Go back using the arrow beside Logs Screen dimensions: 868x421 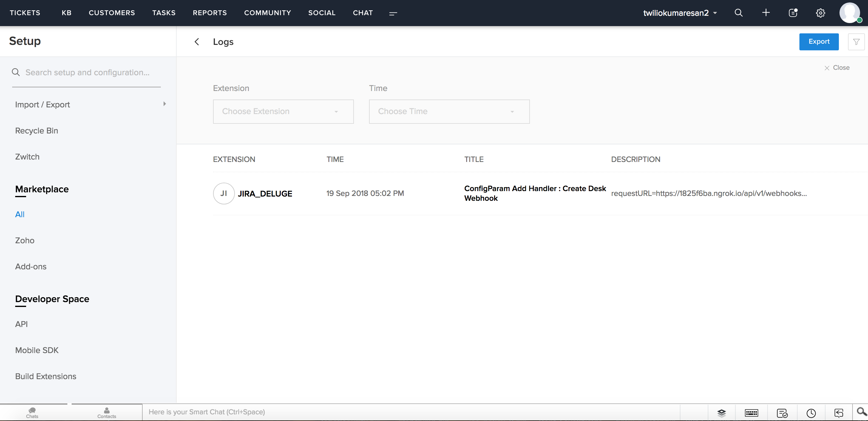click(x=197, y=42)
